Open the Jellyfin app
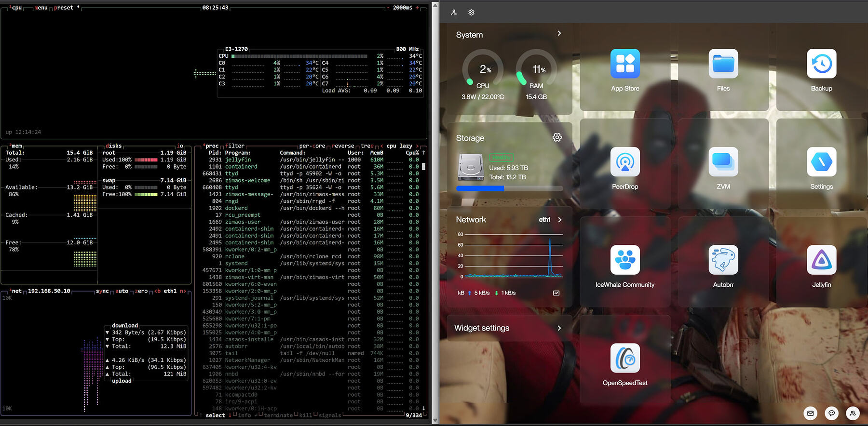The height and width of the screenshot is (426, 868). (822, 260)
